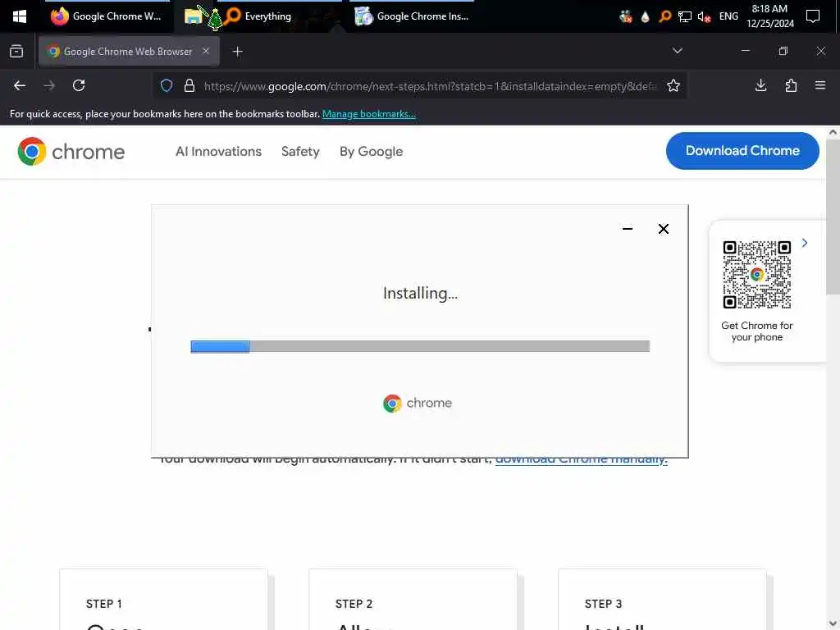This screenshot has height=630, width=840.
Task: Click the Download Chrome button
Action: (x=742, y=151)
